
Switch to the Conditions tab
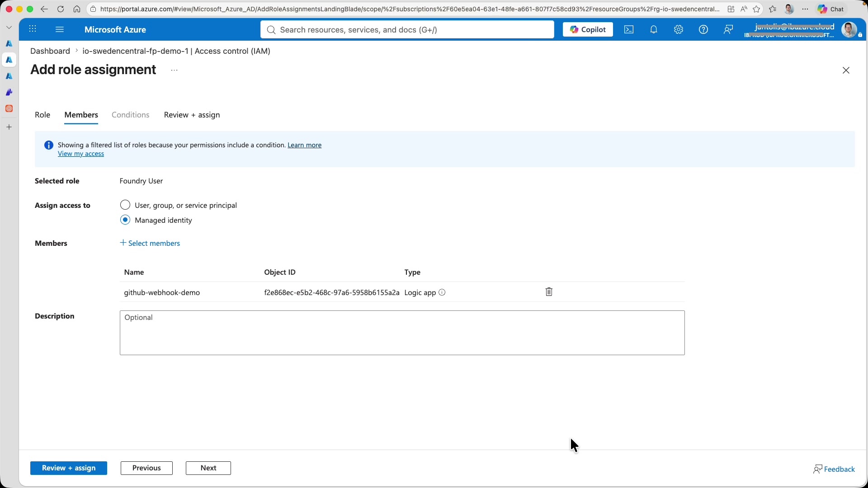tap(131, 115)
